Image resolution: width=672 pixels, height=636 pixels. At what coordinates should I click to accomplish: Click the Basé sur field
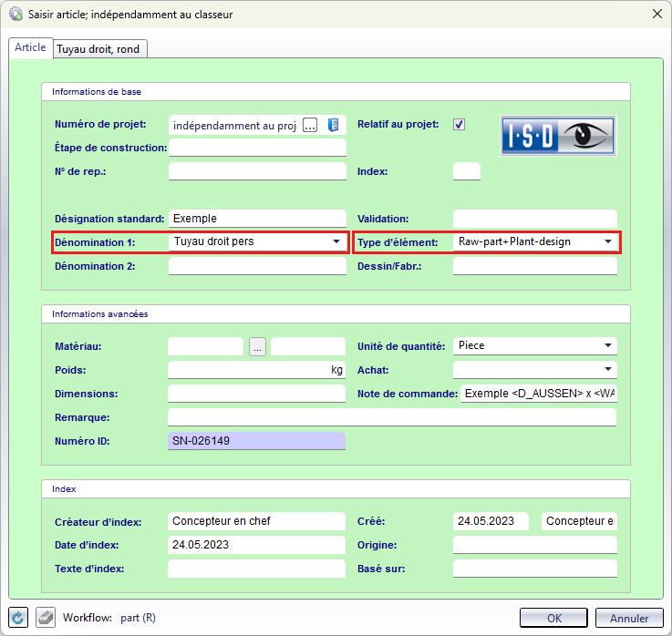(535, 569)
